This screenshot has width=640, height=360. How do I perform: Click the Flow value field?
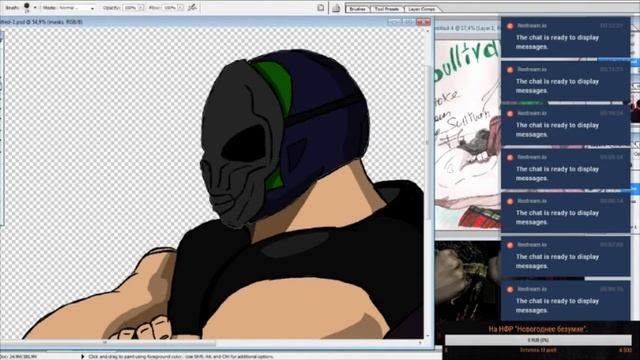169,8
